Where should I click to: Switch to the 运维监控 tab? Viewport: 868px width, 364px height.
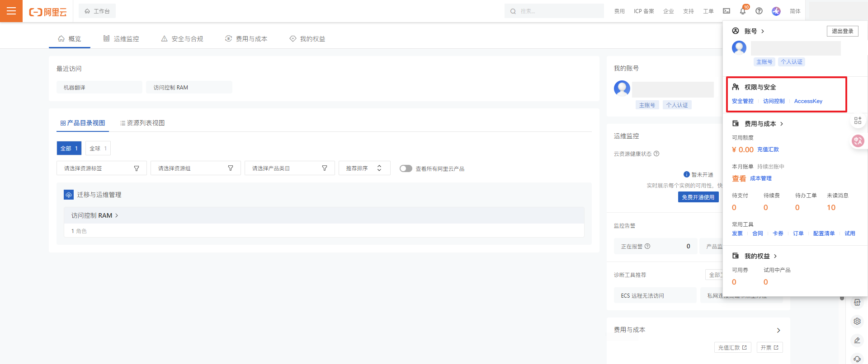(x=121, y=39)
